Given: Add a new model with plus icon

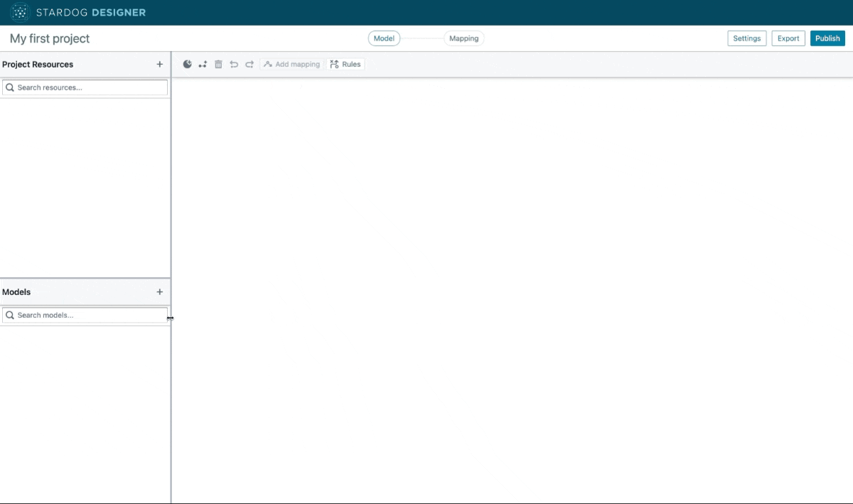Looking at the screenshot, I should tap(159, 292).
